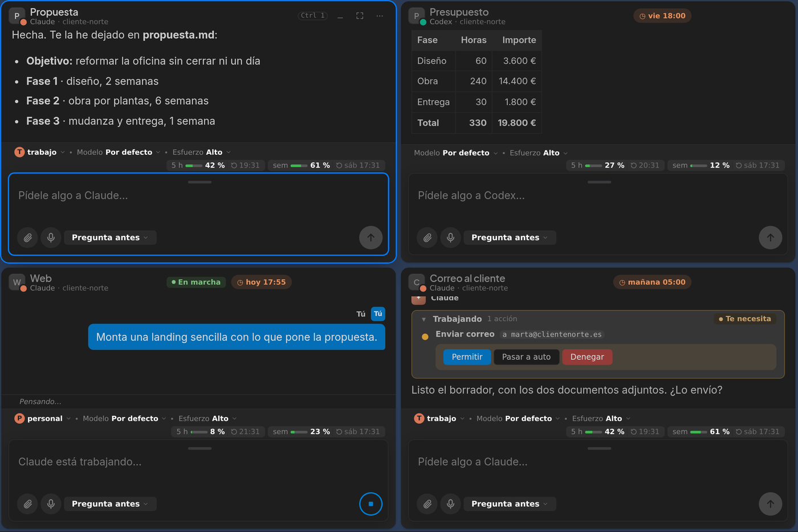The width and height of the screenshot is (798, 532).
Task: Minimize the Propuesta panel
Action: (340, 16)
